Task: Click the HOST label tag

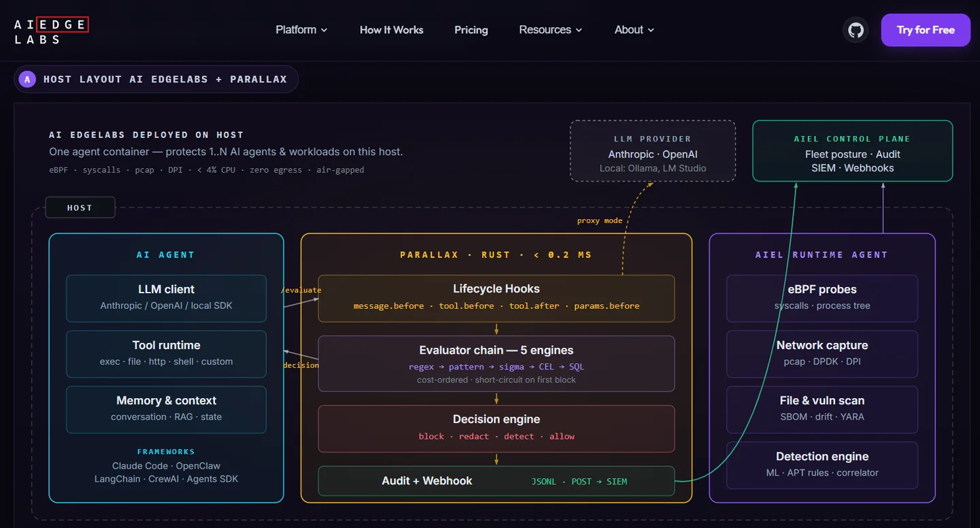Action: pos(80,208)
